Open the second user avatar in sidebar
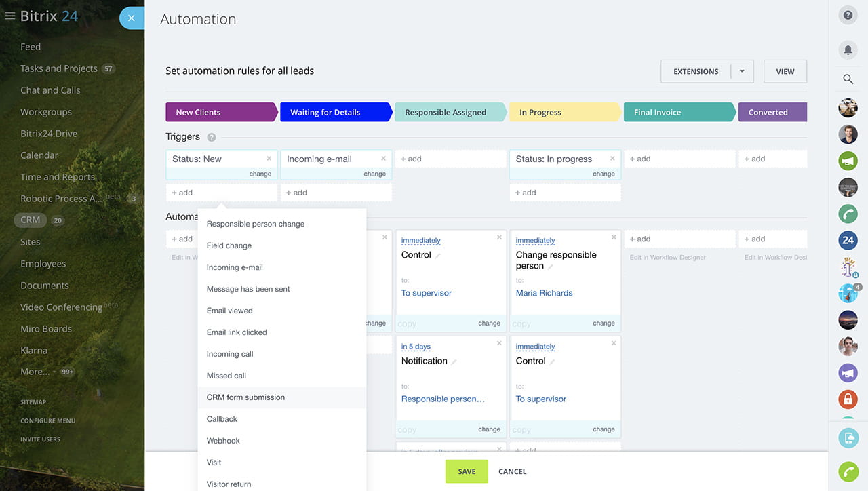Screen dimensions: 868x491 tap(848, 134)
